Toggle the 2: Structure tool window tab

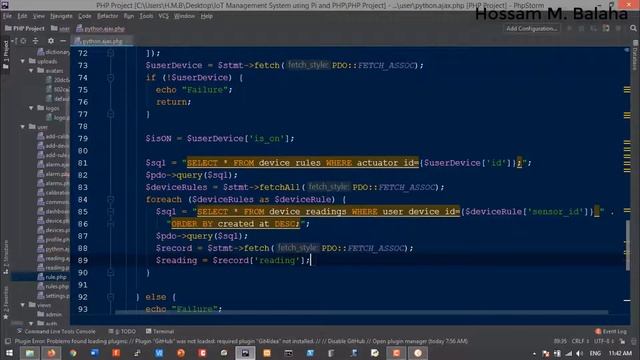click(6, 258)
